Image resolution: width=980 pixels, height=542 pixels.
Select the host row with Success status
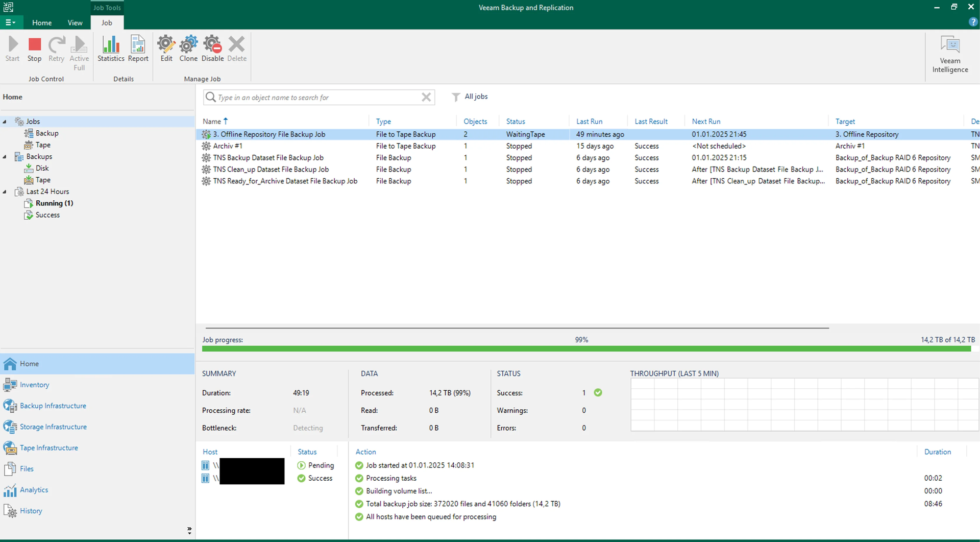[x=269, y=478]
